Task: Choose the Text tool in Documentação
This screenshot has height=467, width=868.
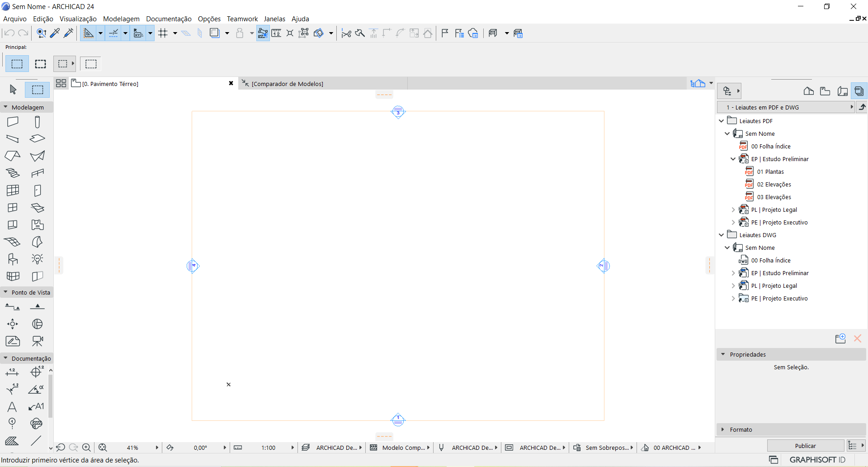Action: click(x=12, y=407)
